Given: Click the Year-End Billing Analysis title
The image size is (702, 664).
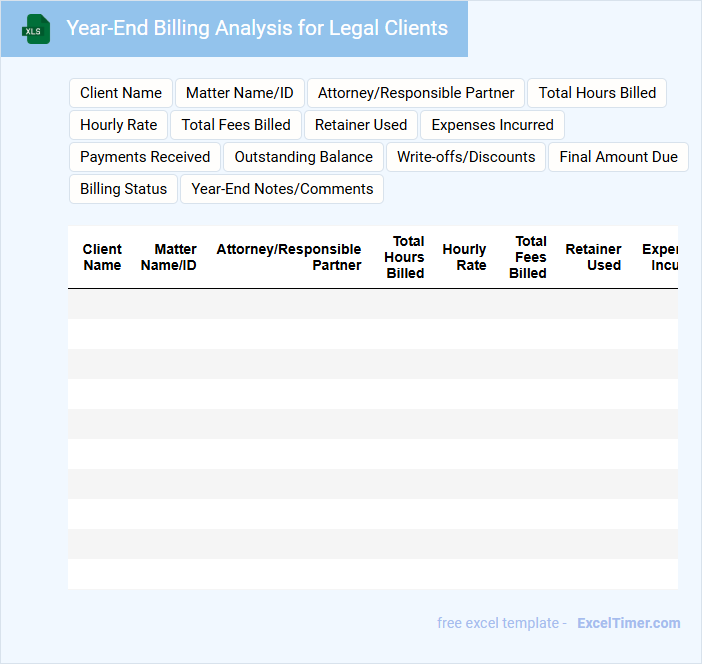Looking at the screenshot, I should tap(257, 28).
